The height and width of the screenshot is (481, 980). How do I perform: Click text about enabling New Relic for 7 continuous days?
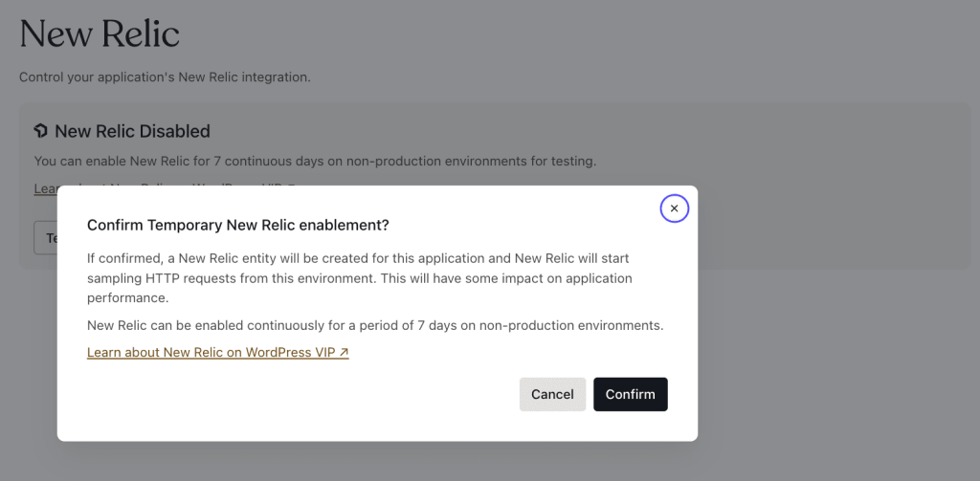315,162
